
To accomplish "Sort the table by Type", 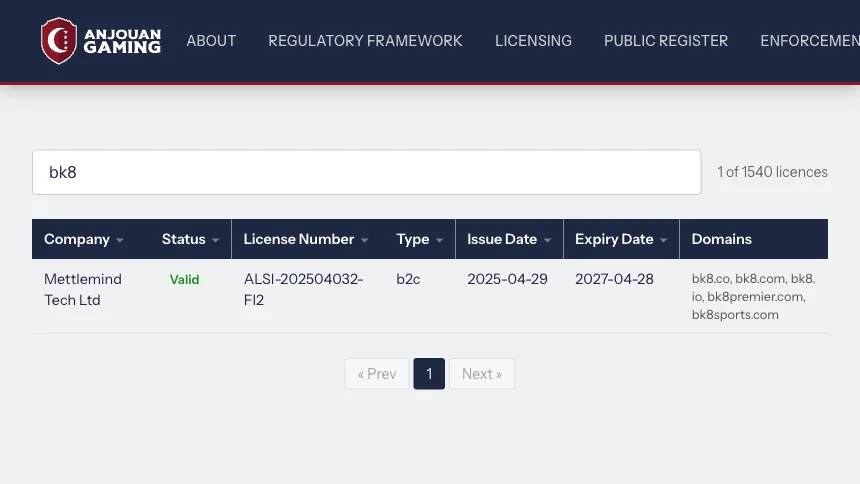I will [x=420, y=239].
